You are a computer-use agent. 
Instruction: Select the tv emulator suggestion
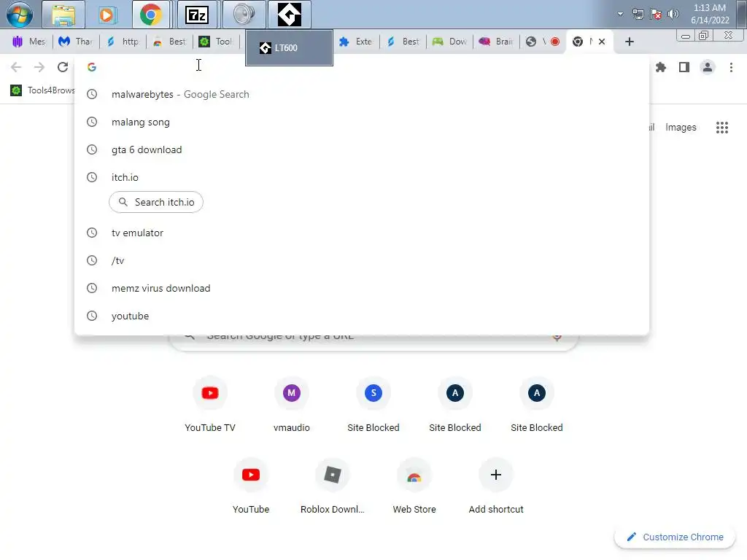[362, 233]
